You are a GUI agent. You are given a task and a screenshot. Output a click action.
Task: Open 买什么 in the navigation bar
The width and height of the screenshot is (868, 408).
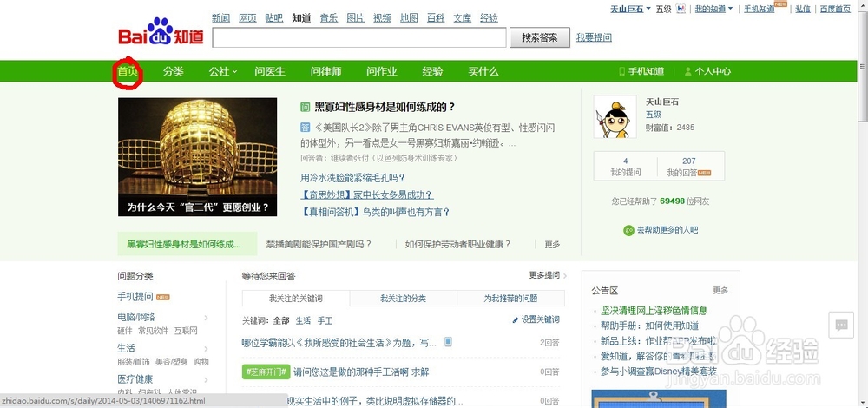tap(483, 71)
